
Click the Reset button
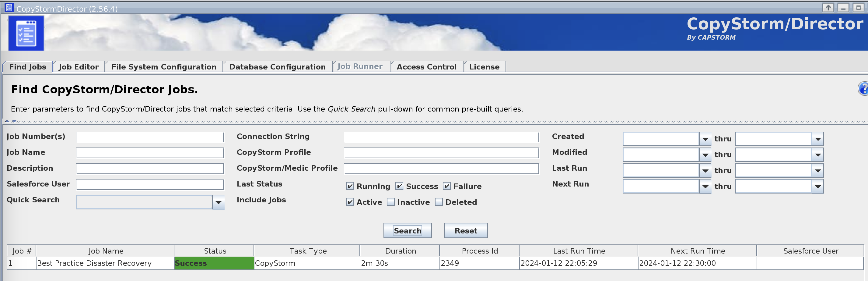[466, 230]
